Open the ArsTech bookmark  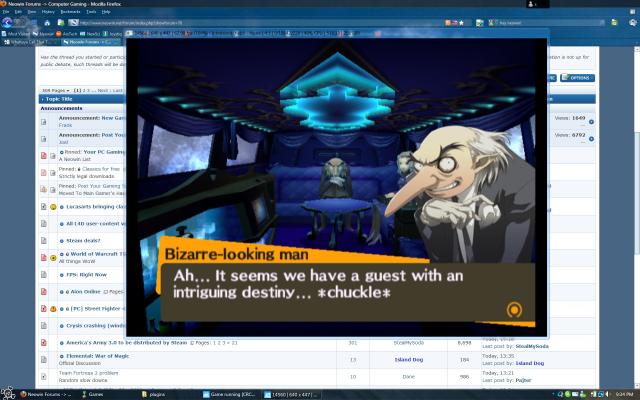tap(67, 34)
